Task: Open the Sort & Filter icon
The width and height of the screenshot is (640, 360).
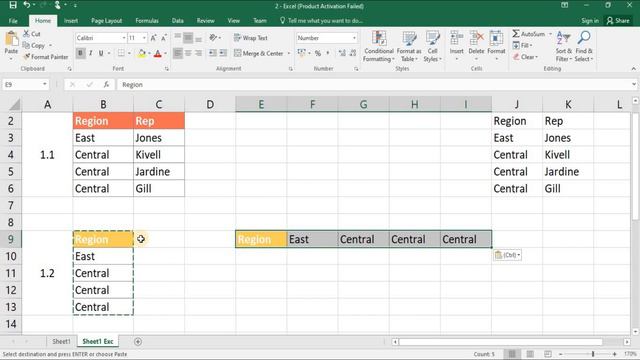Action: (x=563, y=38)
